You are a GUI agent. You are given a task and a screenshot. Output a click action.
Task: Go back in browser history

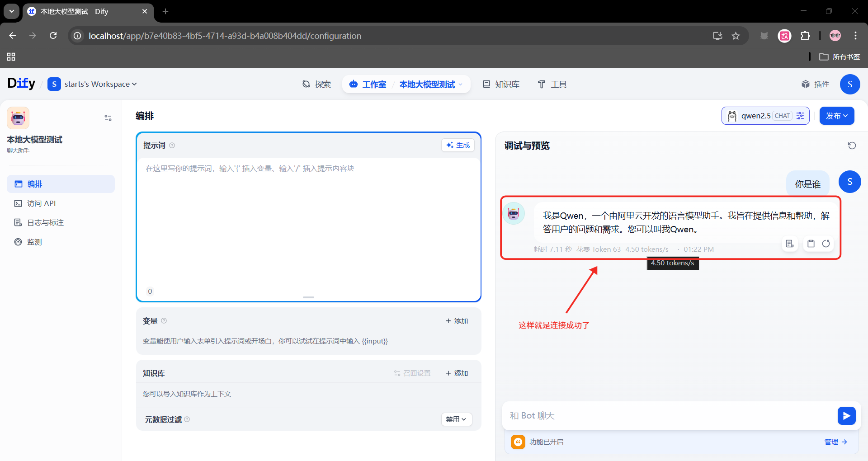(13, 36)
